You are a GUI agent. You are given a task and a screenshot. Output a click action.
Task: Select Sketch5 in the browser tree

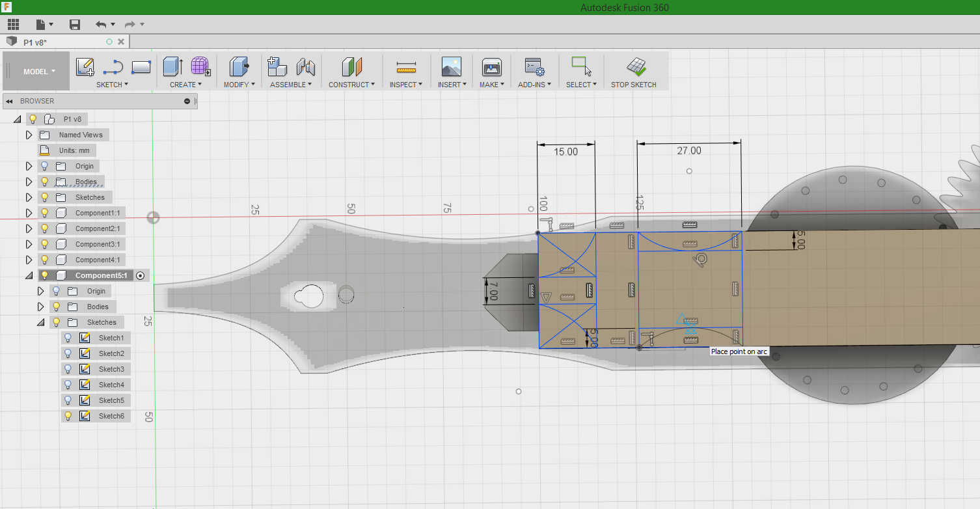tap(111, 400)
